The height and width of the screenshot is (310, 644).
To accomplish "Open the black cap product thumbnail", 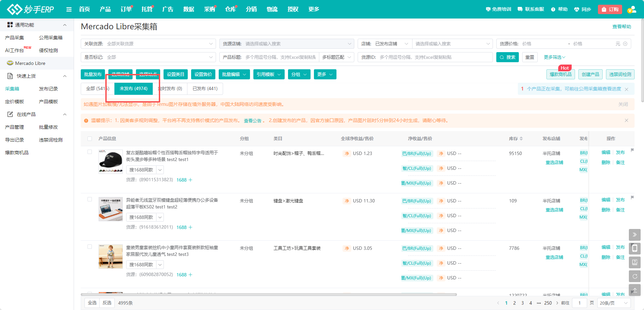I will click(111, 162).
